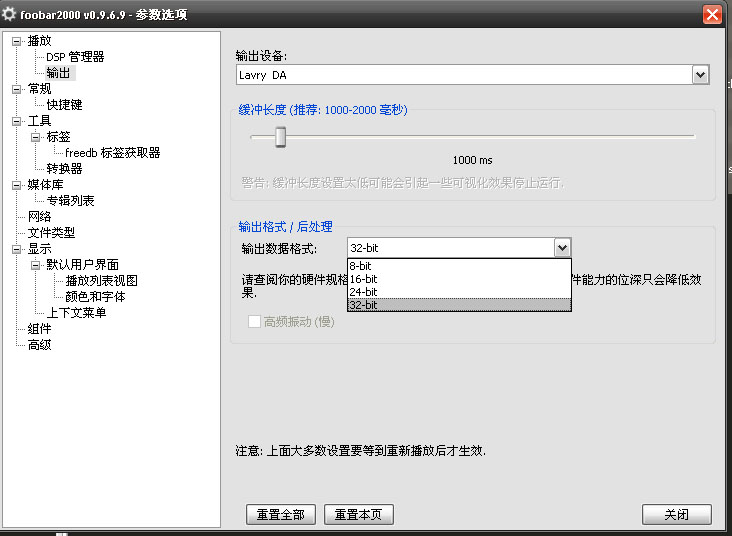Screen dimensions: 732x536
Task: Toggle the 输出数据格式 dropdown arrow
Action: pos(563,247)
